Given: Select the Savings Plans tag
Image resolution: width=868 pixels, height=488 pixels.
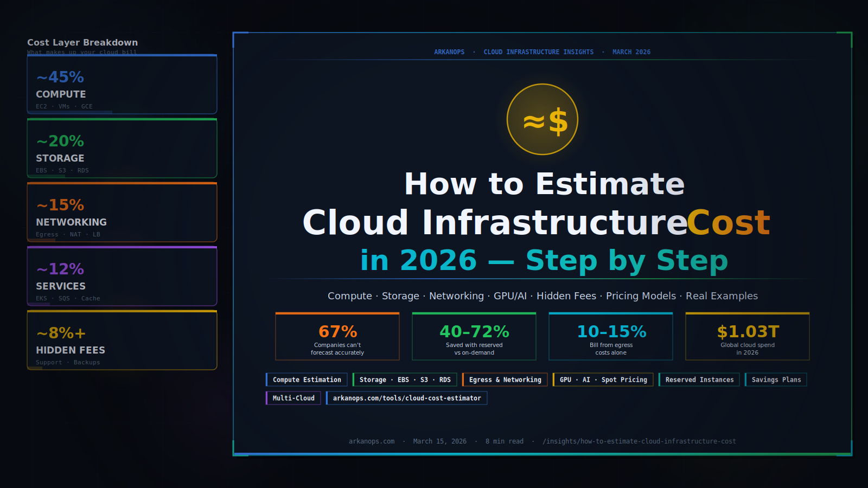Looking at the screenshot, I should 776,380.
